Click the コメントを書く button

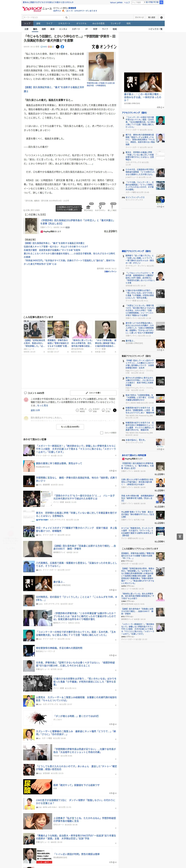93,393
